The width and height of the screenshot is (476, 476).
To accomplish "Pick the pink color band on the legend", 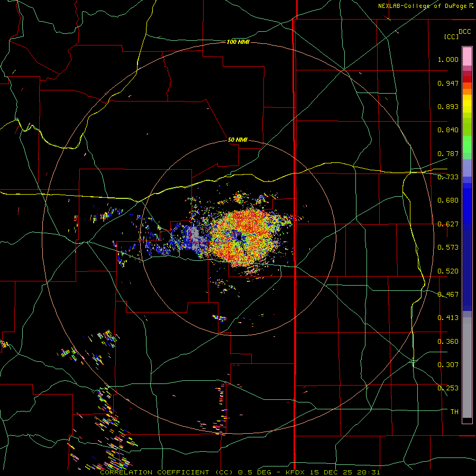I will coord(467,57).
